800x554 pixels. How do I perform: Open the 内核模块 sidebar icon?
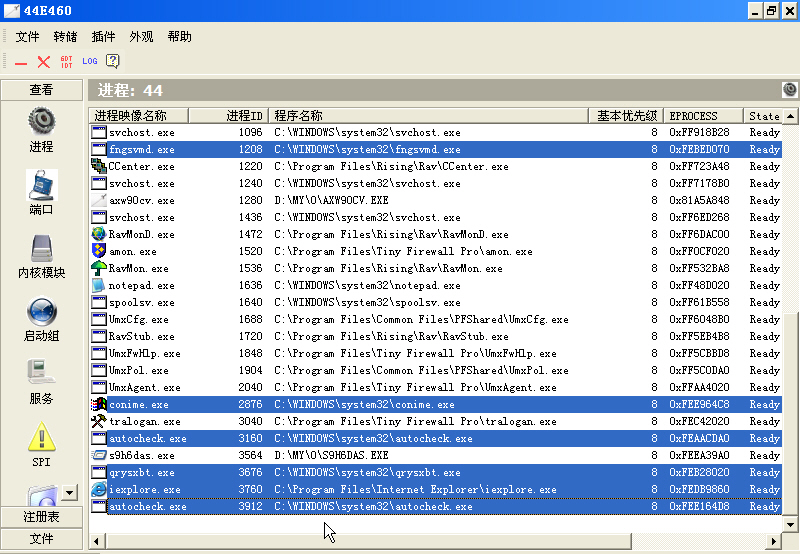pyautogui.click(x=41, y=248)
